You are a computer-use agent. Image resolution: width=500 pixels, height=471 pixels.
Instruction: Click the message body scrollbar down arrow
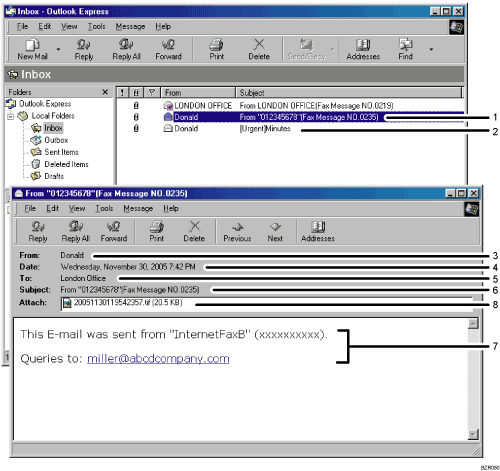coord(473,434)
